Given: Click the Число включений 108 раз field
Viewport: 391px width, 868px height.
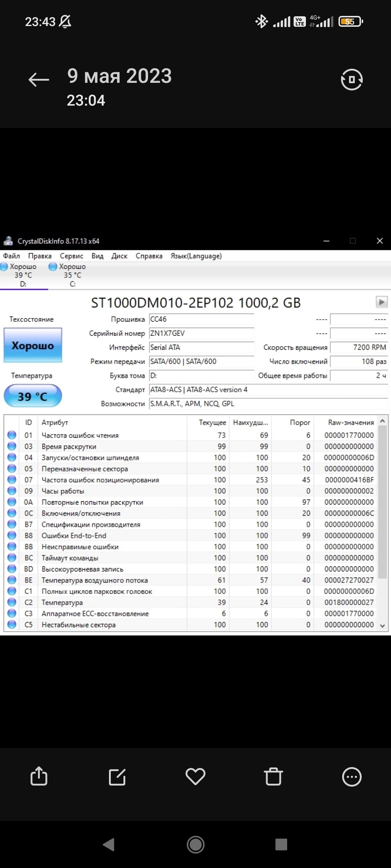Looking at the screenshot, I should pyautogui.click(x=359, y=362).
